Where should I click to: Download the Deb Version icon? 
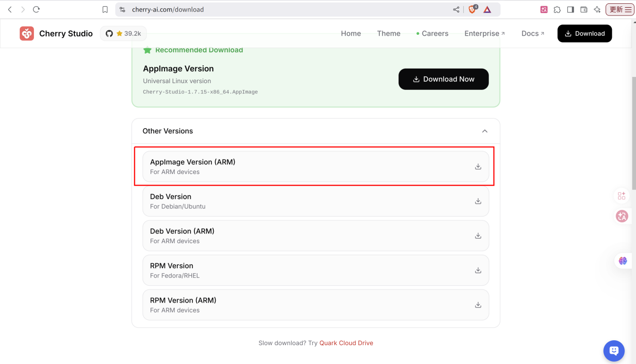(478, 201)
